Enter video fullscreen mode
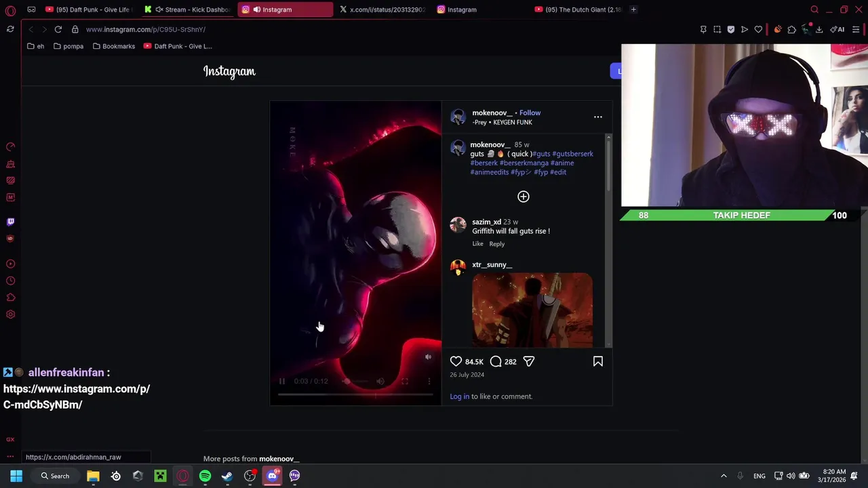The width and height of the screenshot is (868, 488). 405,381
